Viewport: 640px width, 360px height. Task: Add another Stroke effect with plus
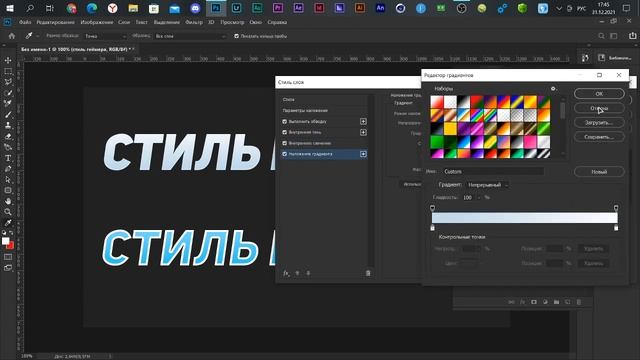[363, 121]
